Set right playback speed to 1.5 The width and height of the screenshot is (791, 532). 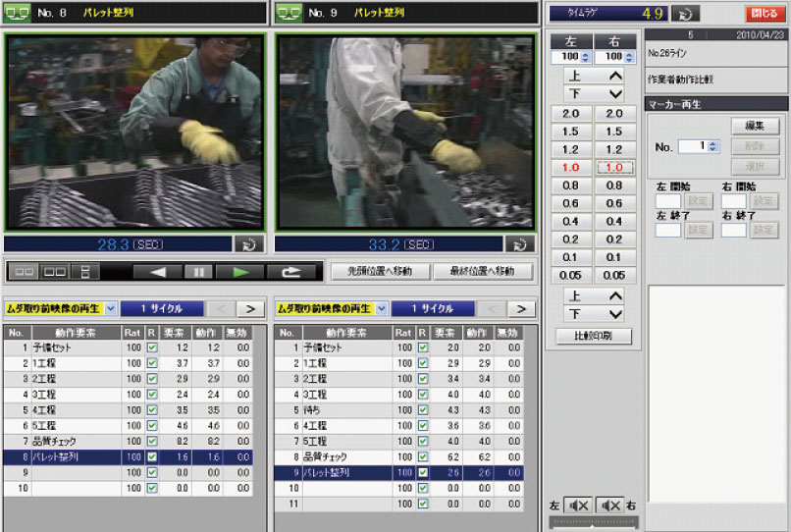[x=614, y=133]
